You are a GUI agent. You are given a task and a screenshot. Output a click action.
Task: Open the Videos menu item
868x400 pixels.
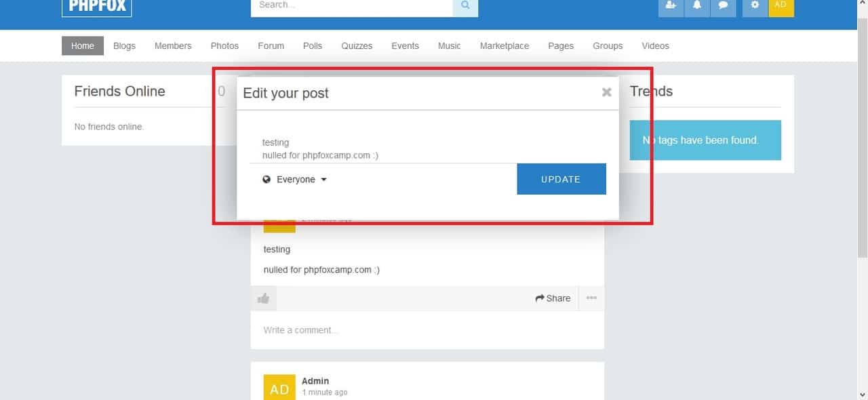(x=655, y=46)
